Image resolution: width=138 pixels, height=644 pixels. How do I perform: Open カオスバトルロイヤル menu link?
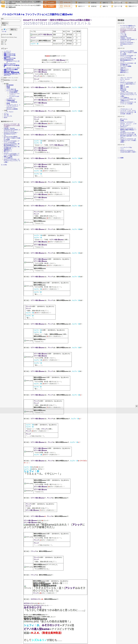pos(10,64)
